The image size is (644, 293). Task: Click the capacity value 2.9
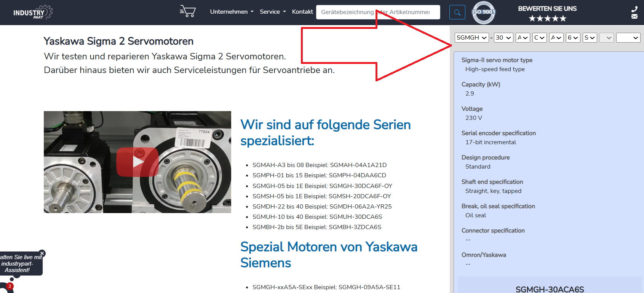click(470, 94)
